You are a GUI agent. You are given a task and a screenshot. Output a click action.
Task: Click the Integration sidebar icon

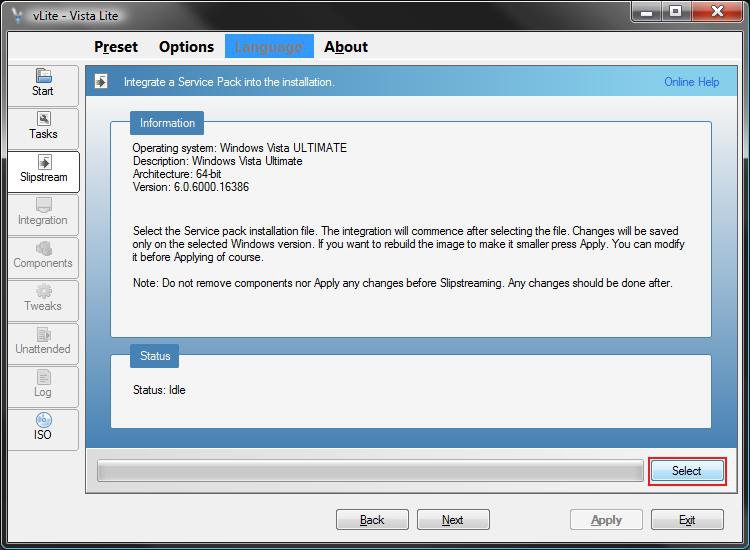point(43,205)
